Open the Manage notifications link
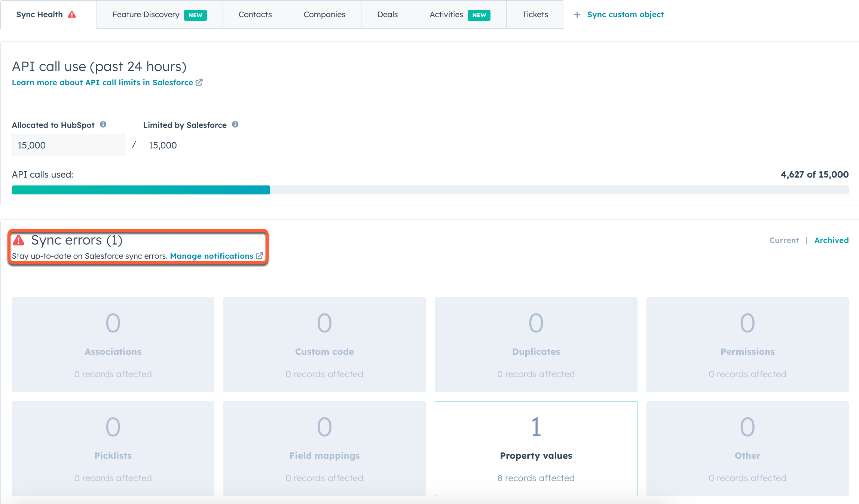 [x=211, y=256]
